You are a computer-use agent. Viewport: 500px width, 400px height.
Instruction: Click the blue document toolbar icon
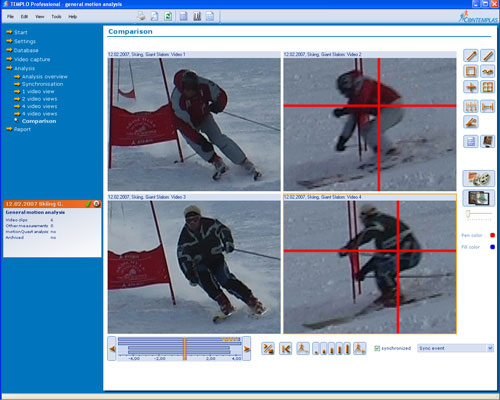point(183,16)
